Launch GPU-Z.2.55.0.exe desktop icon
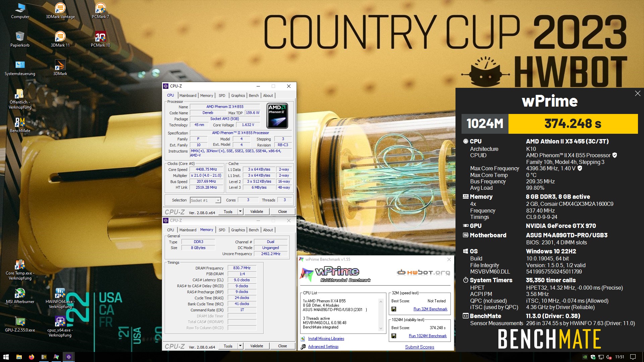Image resolution: width=644 pixels, height=362 pixels. click(20, 324)
